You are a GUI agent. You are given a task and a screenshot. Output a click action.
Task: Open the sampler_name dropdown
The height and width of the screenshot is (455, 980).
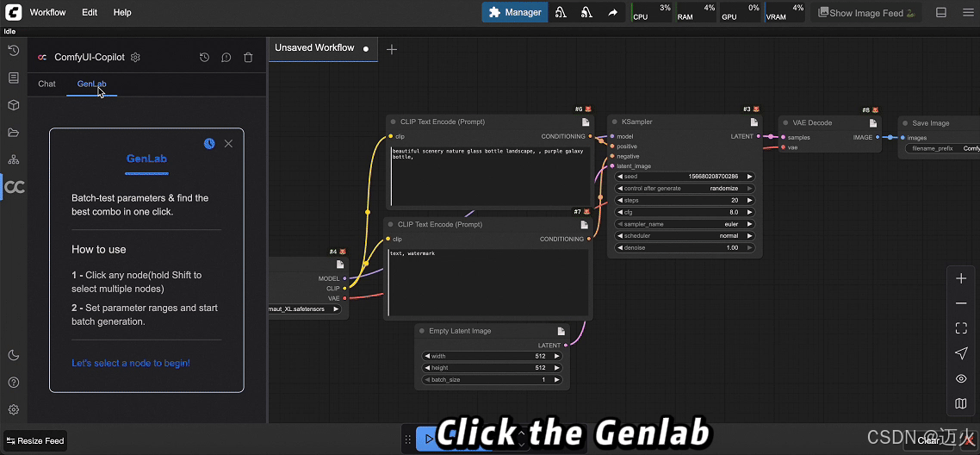pos(685,224)
